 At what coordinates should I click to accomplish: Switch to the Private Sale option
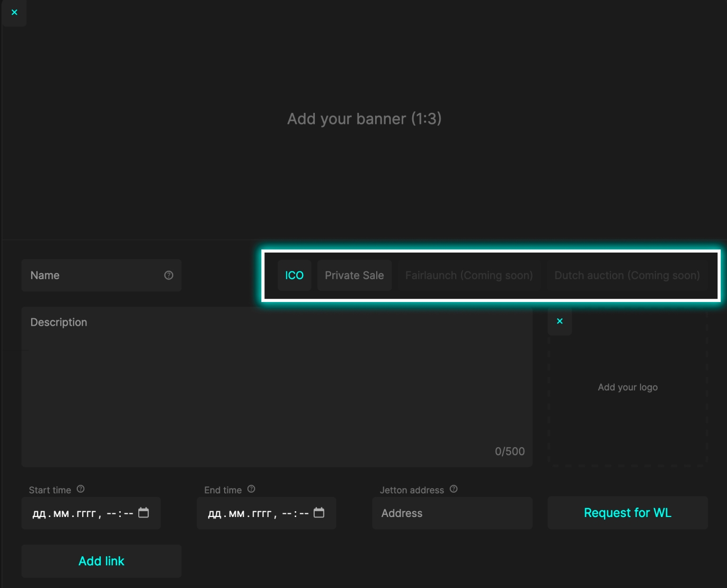point(354,275)
